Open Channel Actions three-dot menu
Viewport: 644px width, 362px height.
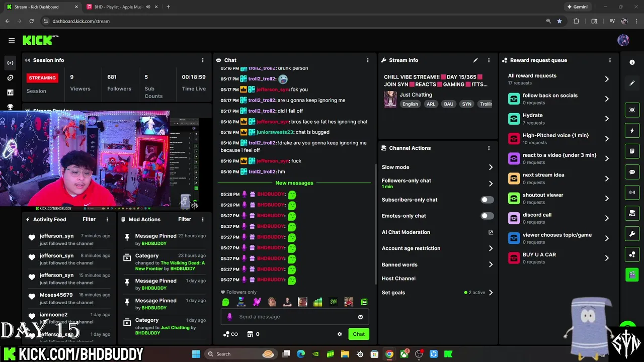pos(489,148)
